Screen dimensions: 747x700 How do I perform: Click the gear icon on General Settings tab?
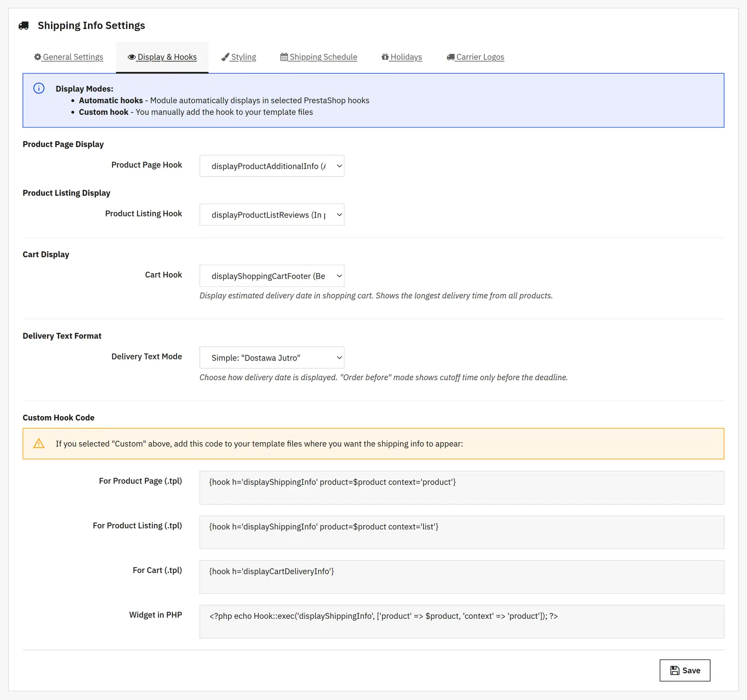pos(38,57)
